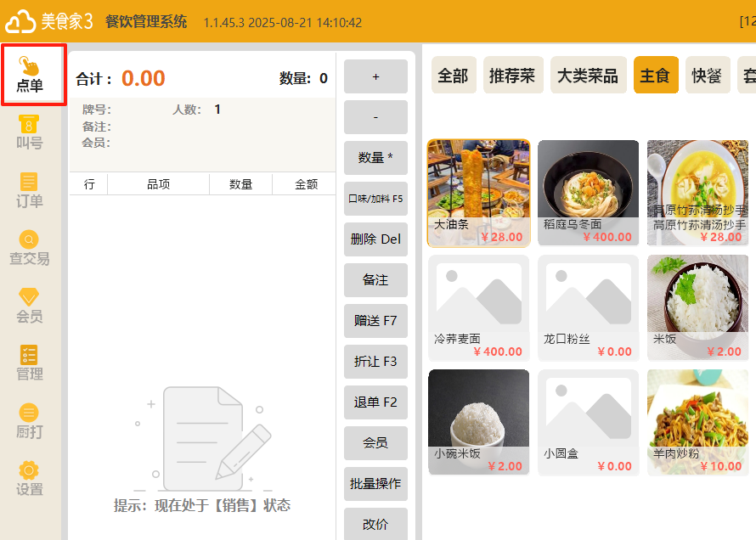756x540 pixels.
Task: Click the 批量操作 batch operation button
Action: 375,484
